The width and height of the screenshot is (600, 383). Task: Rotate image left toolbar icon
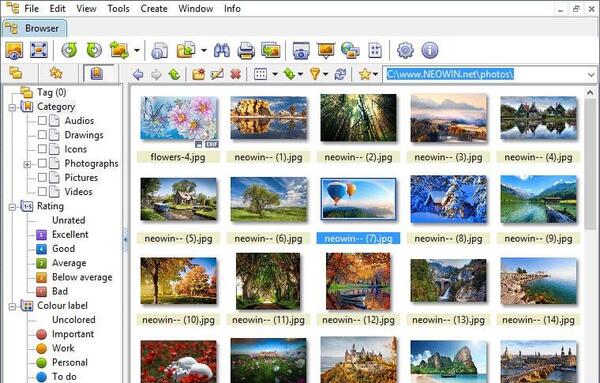pos(69,50)
